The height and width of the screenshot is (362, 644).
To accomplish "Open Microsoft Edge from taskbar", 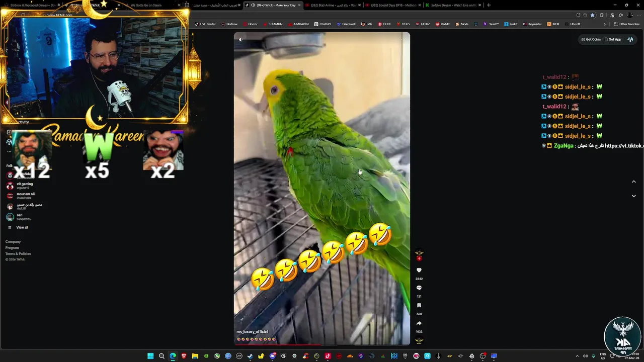I will click(x=173, y=356).
